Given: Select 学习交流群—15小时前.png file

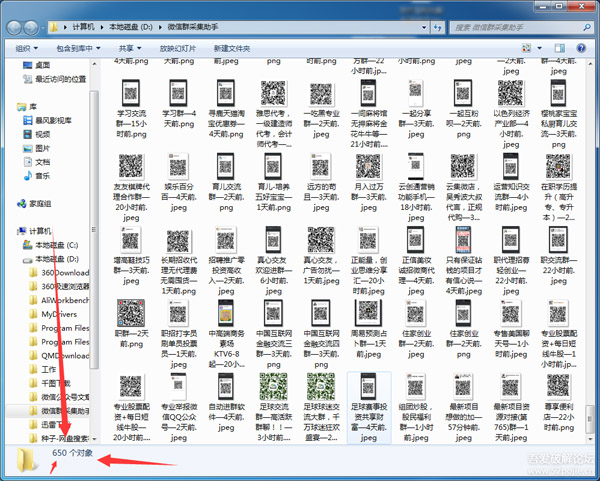Looking at the screenshot, I should (x=131, y=109).
